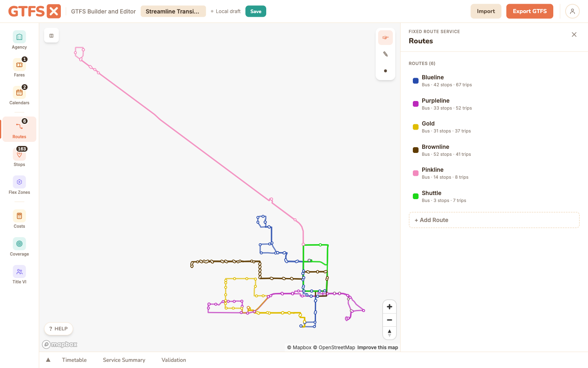The width and height of the screenshot is (588, 368).
Task: Select the pencil draw map tool
Action: coord(385,54)
